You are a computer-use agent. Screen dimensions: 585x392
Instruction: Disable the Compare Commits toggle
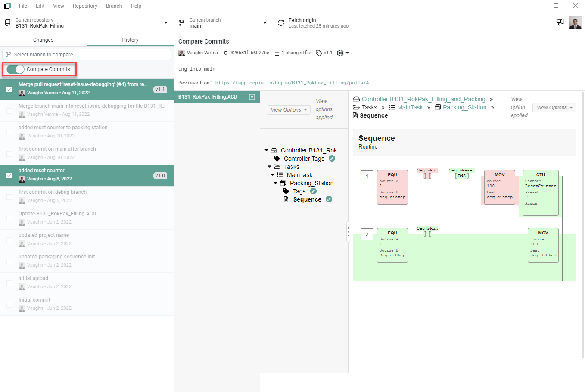point(16,69)
